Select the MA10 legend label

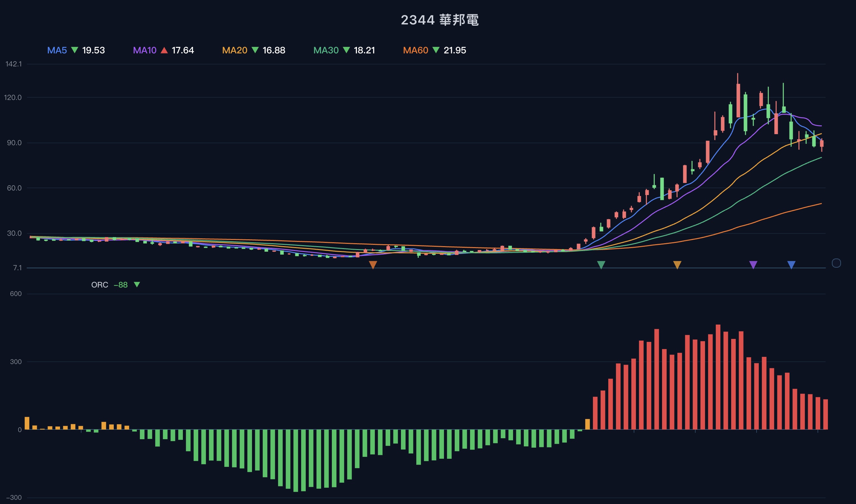[x=144, y=50]
